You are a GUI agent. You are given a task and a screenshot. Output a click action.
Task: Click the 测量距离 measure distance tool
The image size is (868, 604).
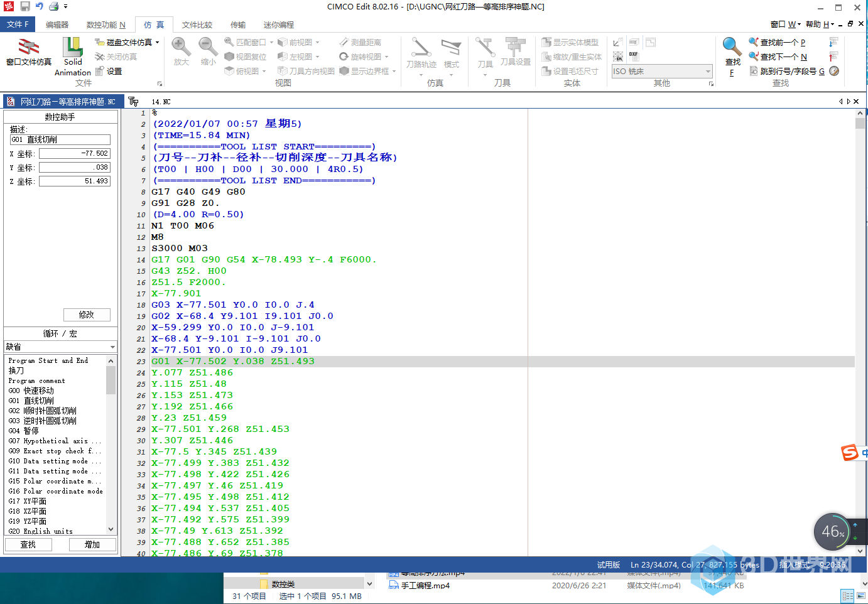(360, 42)
